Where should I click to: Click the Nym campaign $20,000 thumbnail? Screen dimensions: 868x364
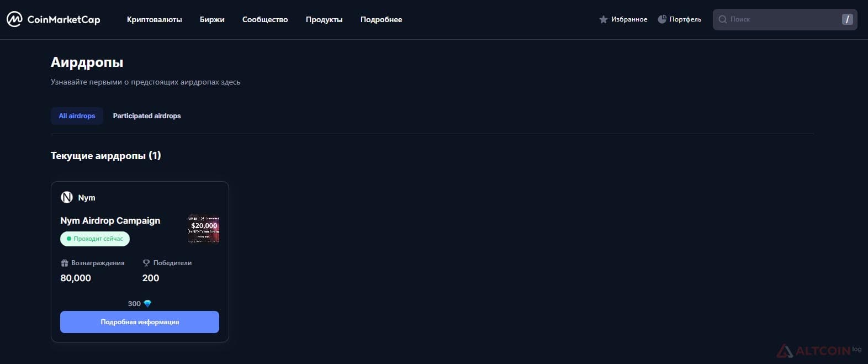point(204,228)
